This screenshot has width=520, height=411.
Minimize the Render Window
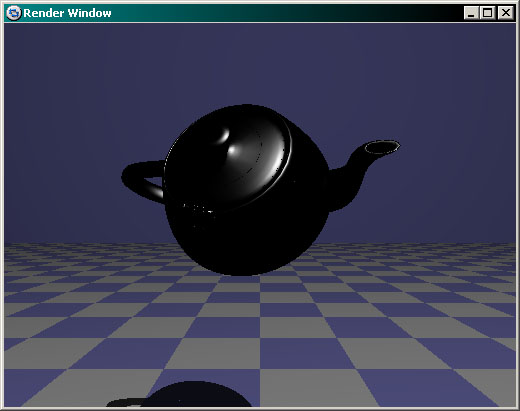click(x=471, y=13)
